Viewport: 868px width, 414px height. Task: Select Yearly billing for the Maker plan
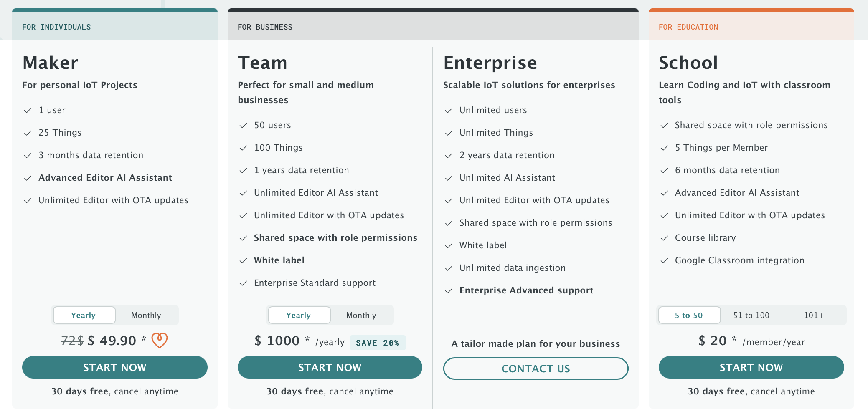click(x=84, y=315)
